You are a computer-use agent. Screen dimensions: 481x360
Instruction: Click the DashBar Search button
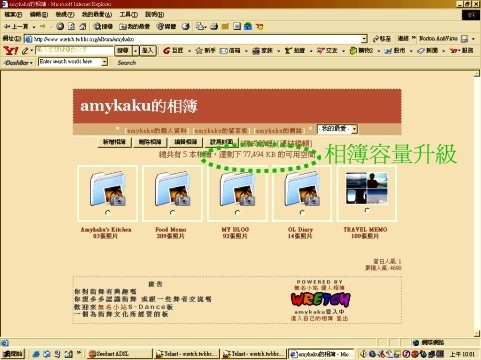pos(127,62)
